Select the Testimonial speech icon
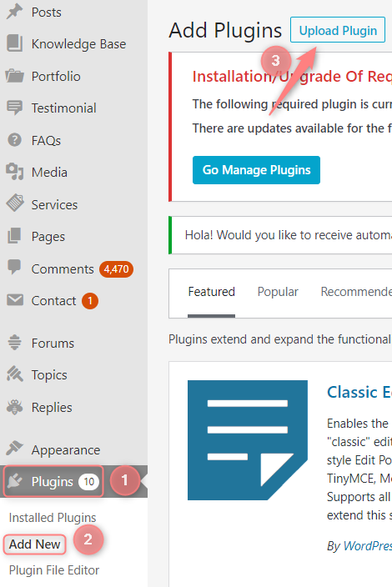 15,108
